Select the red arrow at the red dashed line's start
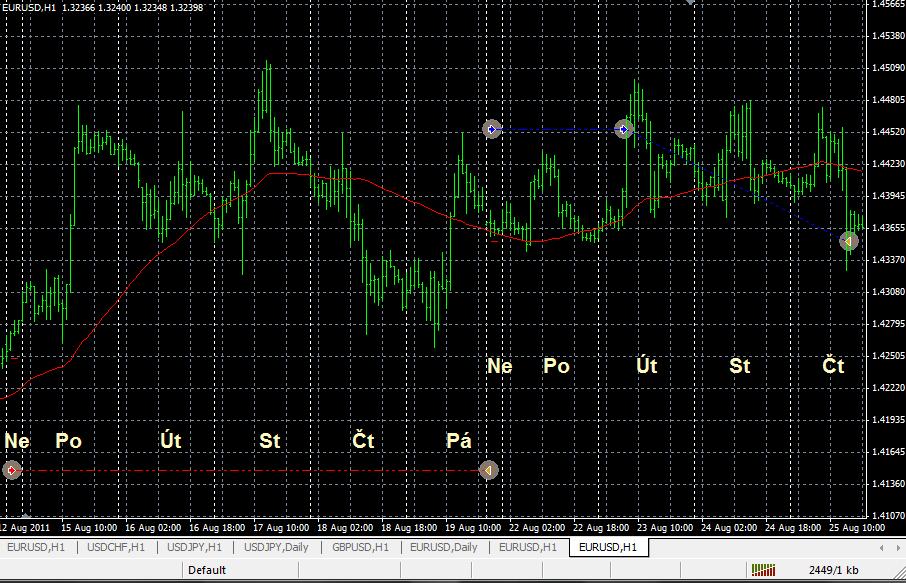 (x=12, y=470)
